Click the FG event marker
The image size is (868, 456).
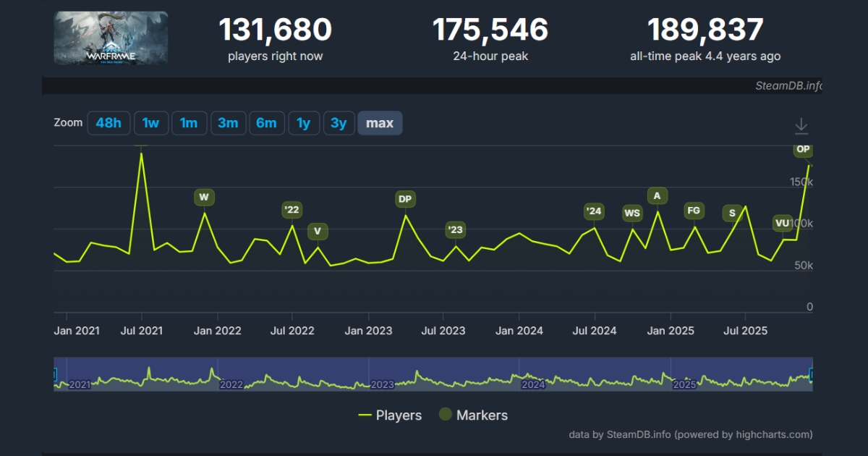693,211
